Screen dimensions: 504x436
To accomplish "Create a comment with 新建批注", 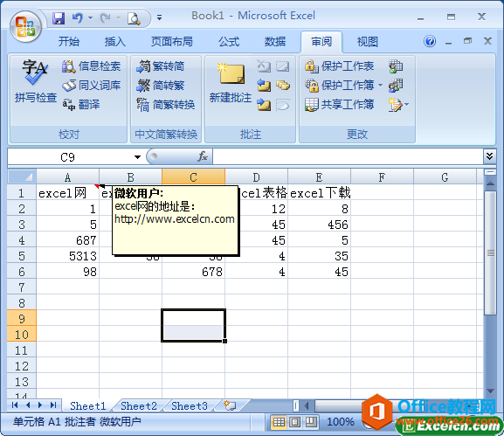I will 231,82.
